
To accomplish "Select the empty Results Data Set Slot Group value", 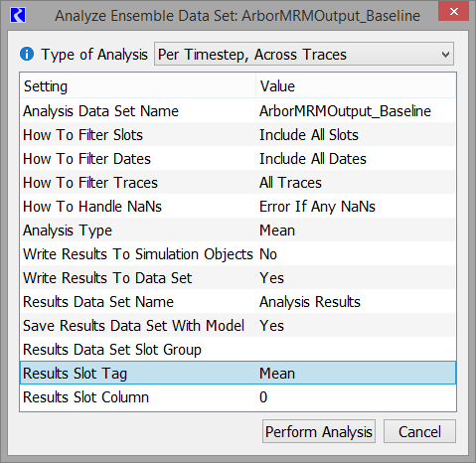I will [x=356, y=350].
